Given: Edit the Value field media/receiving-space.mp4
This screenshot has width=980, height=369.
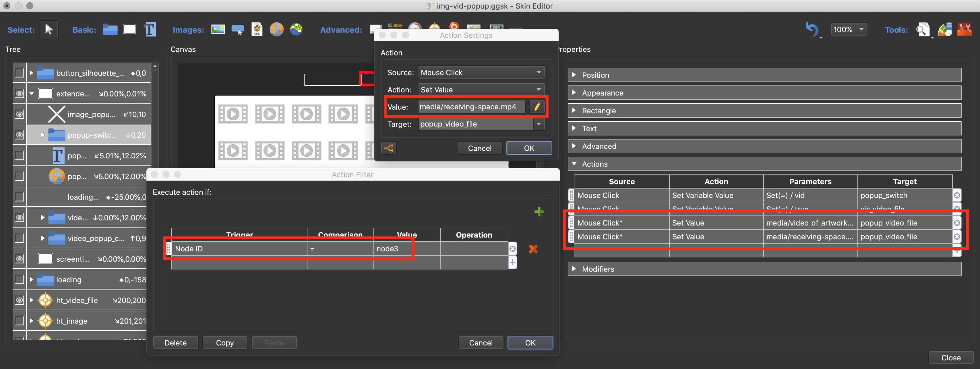Looking at the screenshot, I should pos(472,107).
